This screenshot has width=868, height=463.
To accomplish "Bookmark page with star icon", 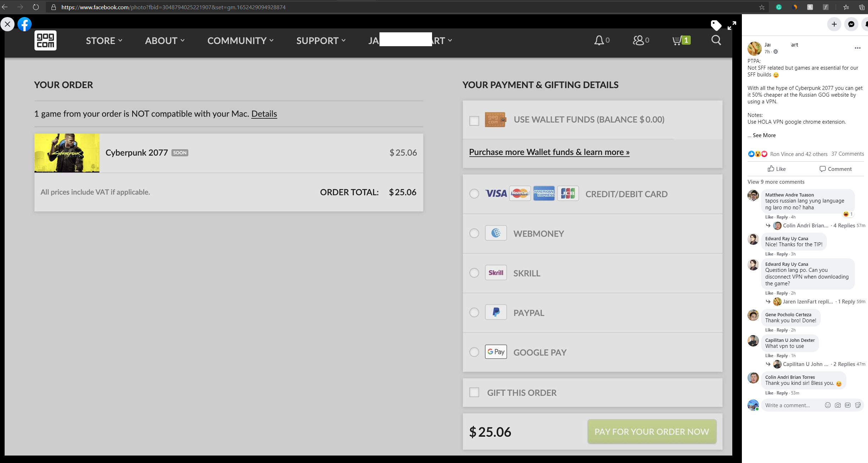I will point(762,7).
